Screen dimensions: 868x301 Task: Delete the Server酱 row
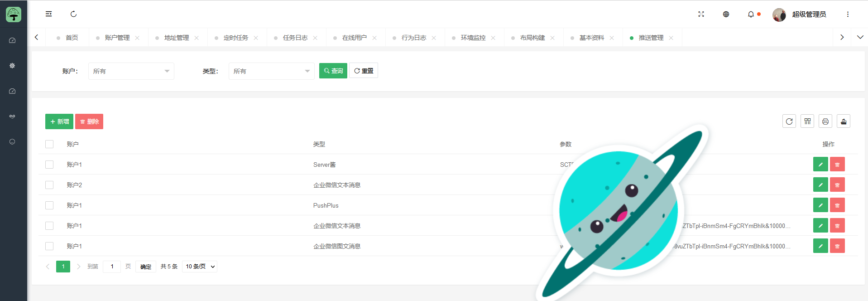(x=837, y=164)
